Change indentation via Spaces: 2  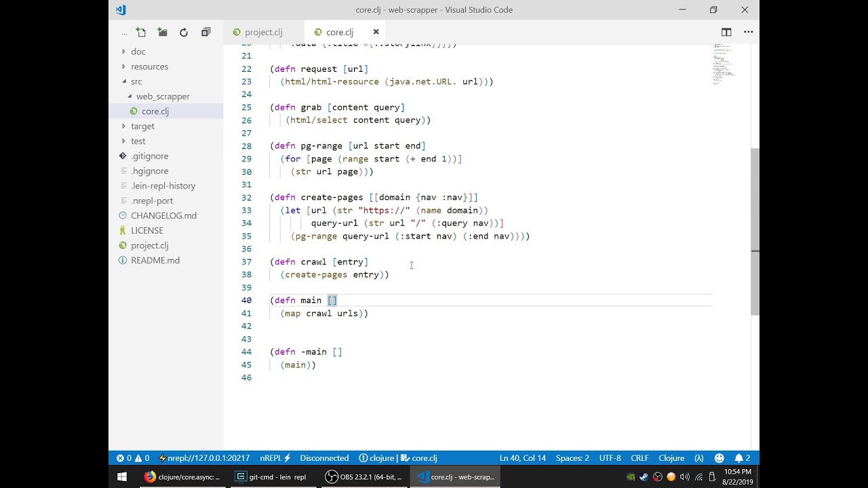572,458
